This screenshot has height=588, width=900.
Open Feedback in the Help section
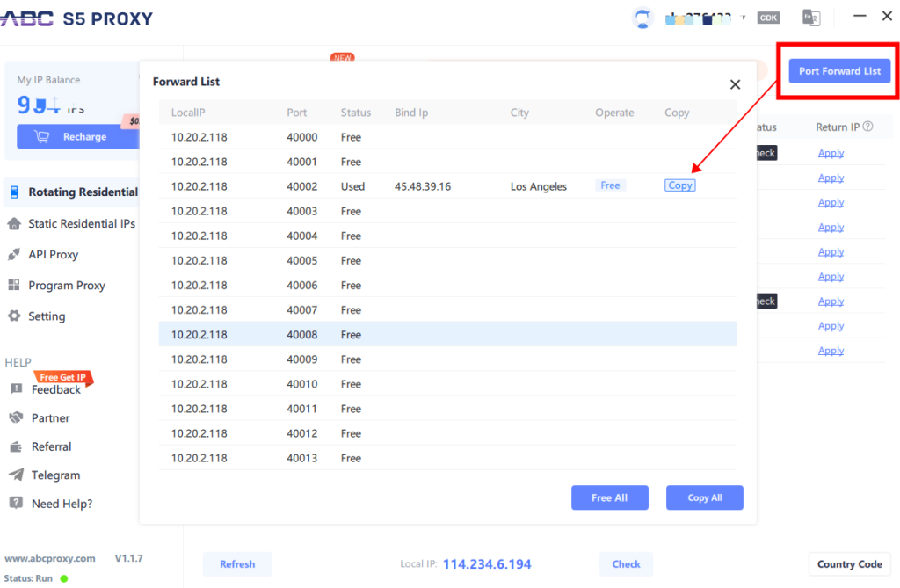tap(55, 390)
